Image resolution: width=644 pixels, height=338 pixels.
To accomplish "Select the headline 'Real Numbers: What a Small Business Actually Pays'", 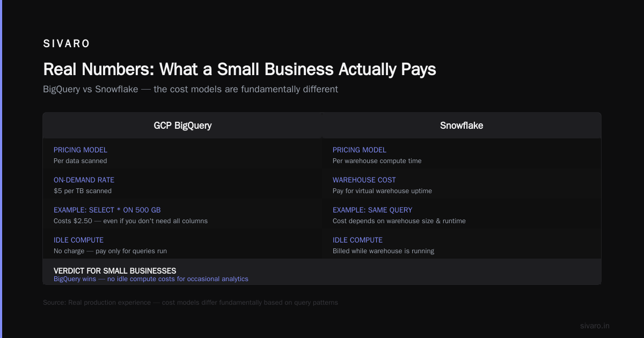I will pyautogui.click(x=239, y=70).
